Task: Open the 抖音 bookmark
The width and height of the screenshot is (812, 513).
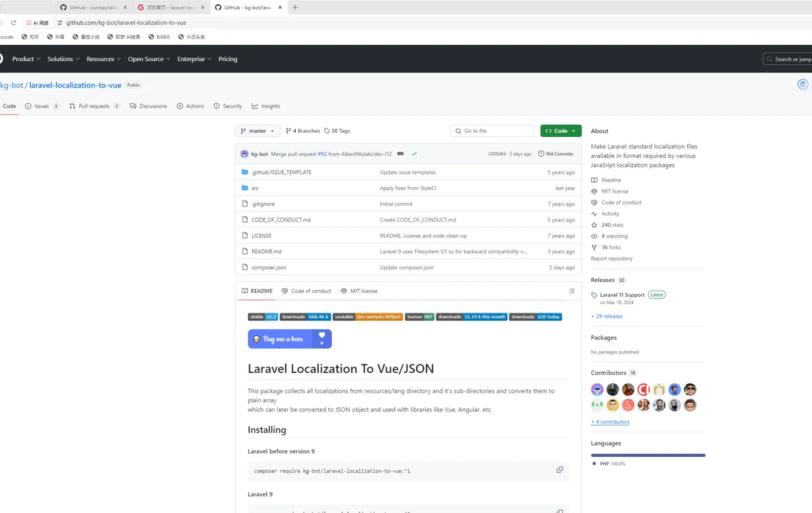Action: pos(56,37)
